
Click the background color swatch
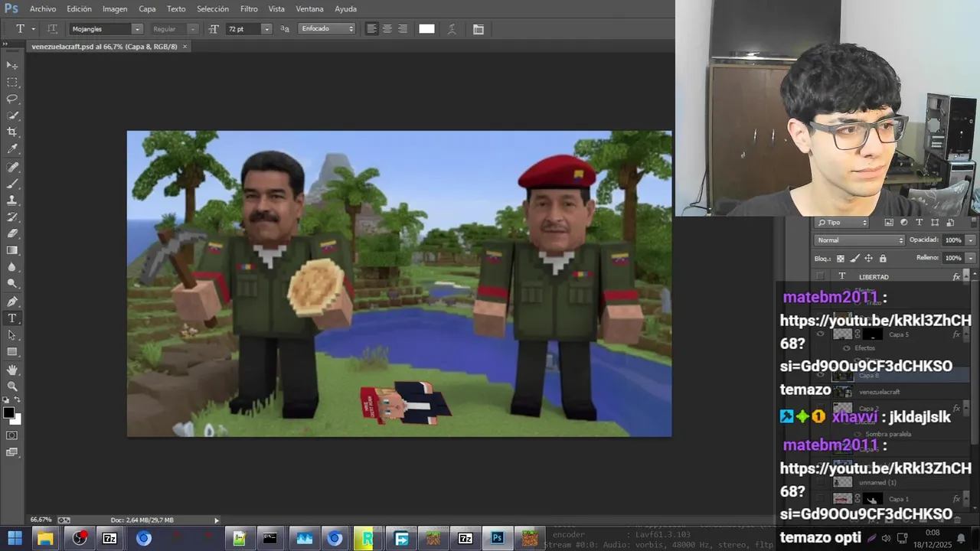click(16, 419)
